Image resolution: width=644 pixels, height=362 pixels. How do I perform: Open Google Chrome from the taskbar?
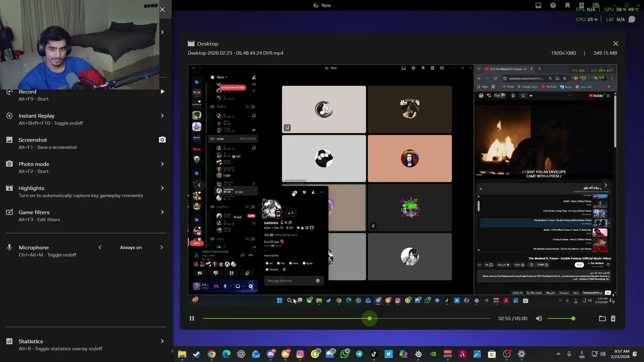point(211,354)
